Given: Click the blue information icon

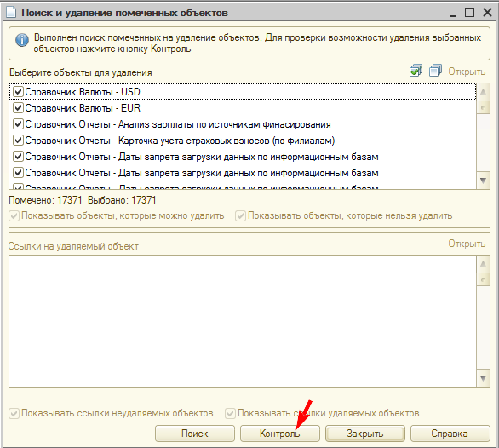Looking at the screenshot, I should 22,40.
